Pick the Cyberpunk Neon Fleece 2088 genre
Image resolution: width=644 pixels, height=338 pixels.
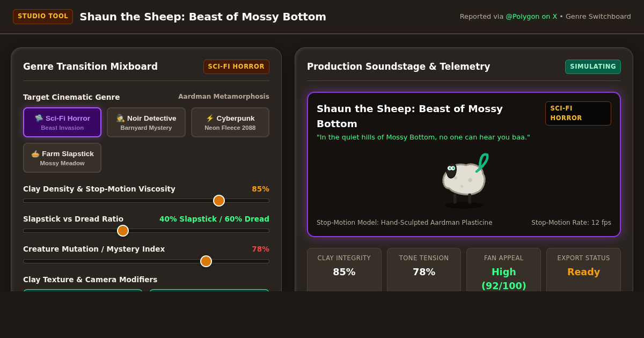click(x=230, y=122)
